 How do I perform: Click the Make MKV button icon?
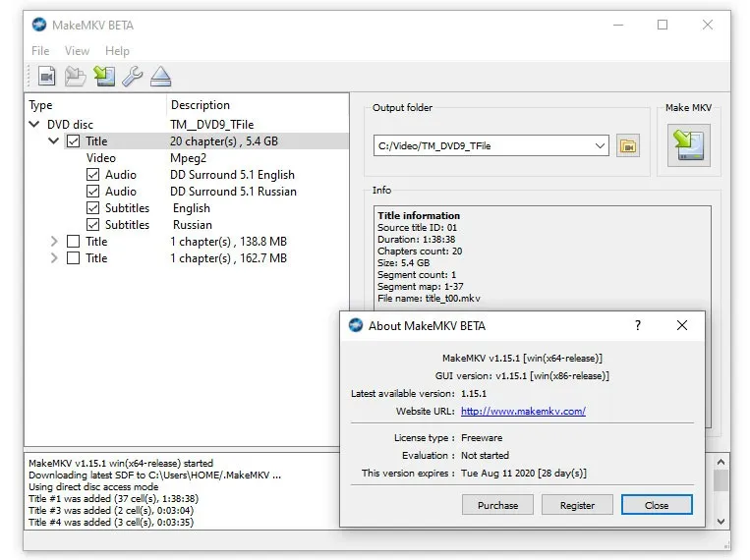(688, 144)
